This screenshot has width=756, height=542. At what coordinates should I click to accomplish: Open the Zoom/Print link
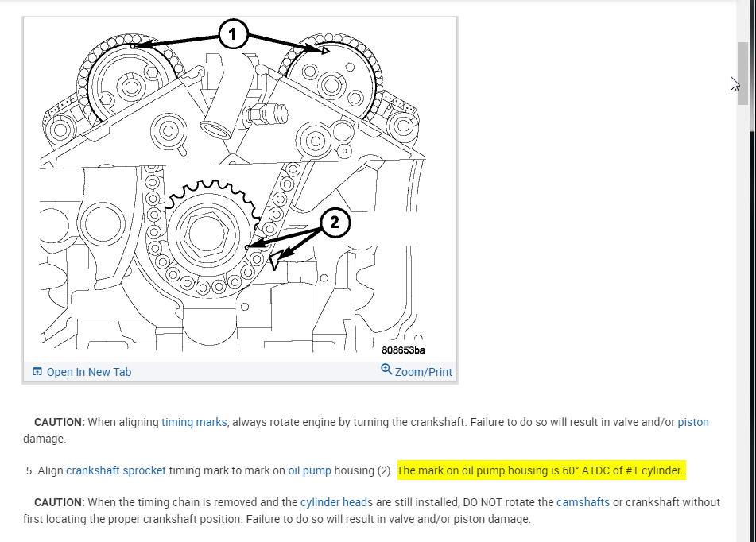tap(424, 372)
